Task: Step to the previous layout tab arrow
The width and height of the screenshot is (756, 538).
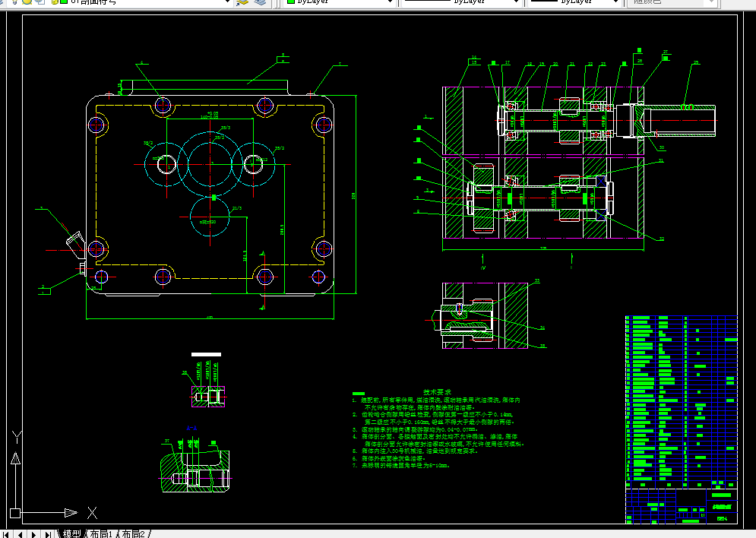Action: click(x=20, y=534)
